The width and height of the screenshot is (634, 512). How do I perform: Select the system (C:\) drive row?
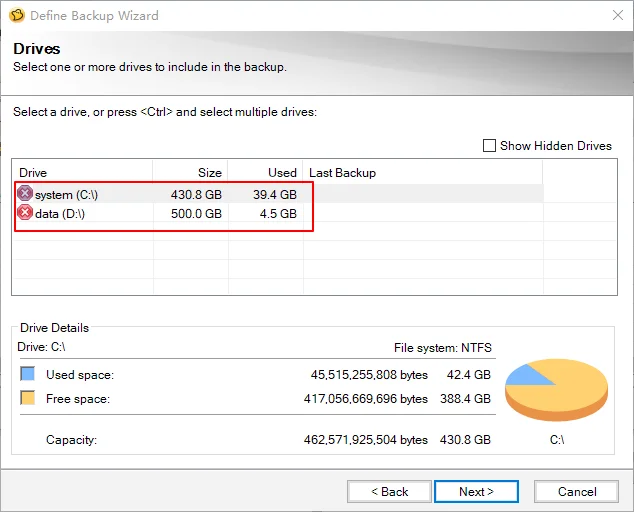pos(279,194)
